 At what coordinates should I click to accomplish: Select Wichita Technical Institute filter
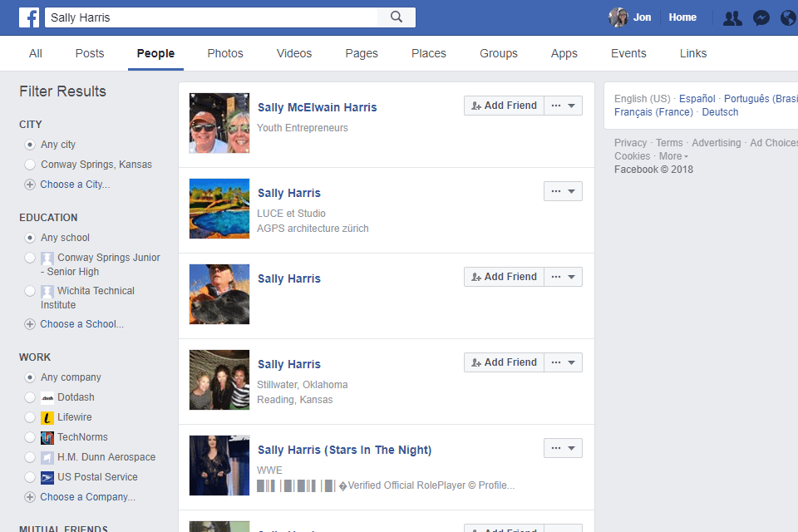click(x=30, y=291)
